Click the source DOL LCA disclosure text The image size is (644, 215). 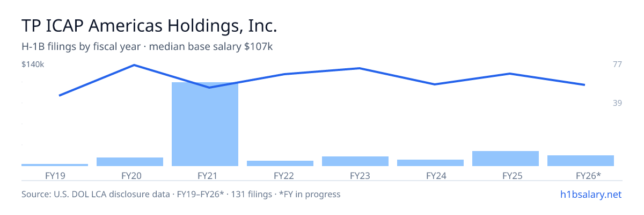(x=181, y=194)
